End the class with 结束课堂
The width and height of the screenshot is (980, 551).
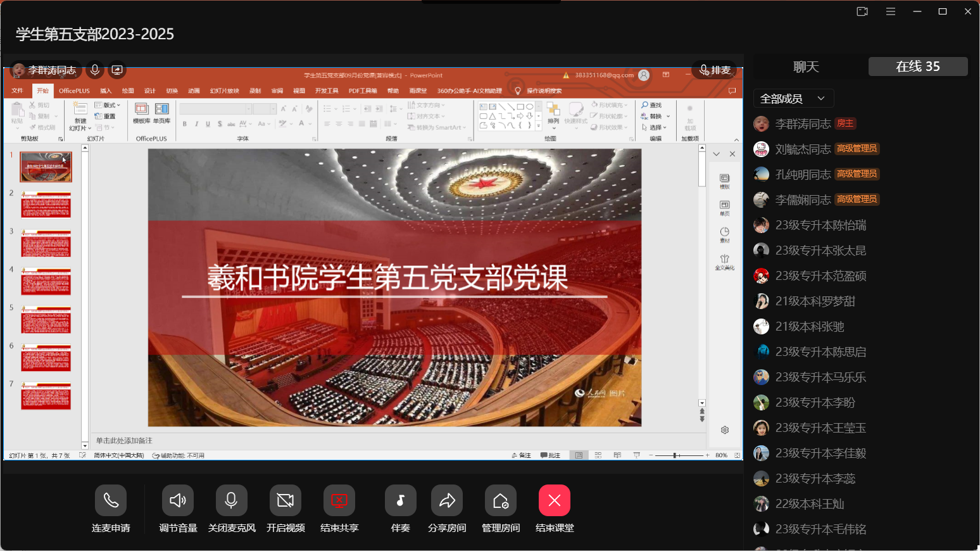point(555,501)
